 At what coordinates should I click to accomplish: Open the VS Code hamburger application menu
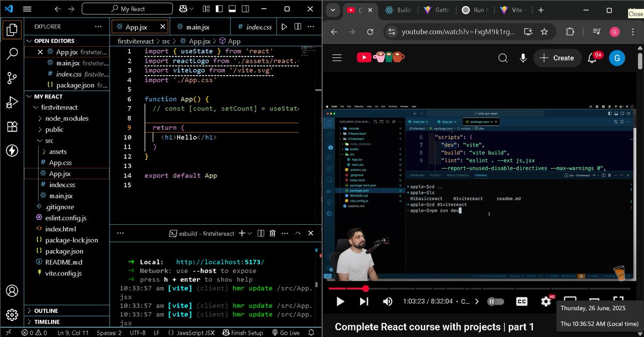pyautogui.click(x=27, y=9)
